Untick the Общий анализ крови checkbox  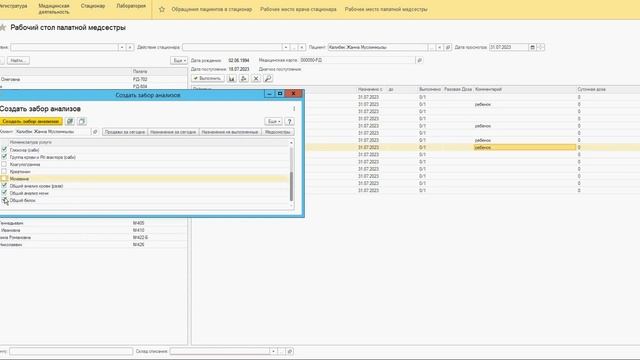coord(4,186)
